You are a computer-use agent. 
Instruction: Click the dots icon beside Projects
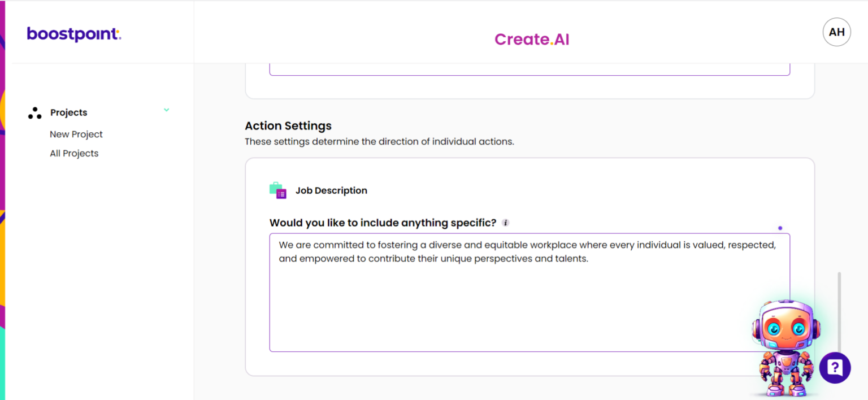[x=34, y=112]
